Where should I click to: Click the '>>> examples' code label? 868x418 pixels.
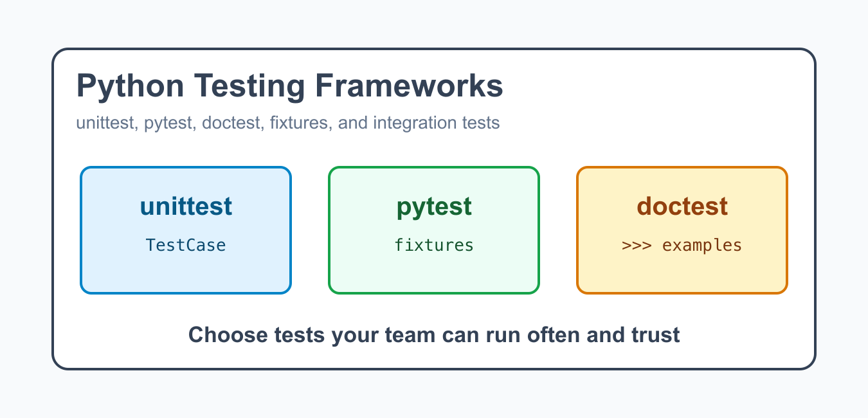click(682, 245)
